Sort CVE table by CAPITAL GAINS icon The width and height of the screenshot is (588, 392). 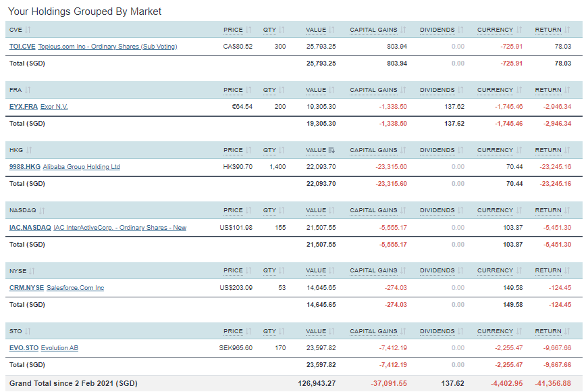(403, 30)
